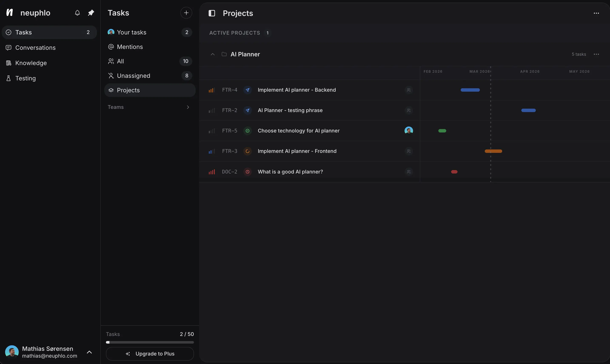This screenshot has width=610, height=364.
Task: Click the notification bell icon
Action: (77, 13)
